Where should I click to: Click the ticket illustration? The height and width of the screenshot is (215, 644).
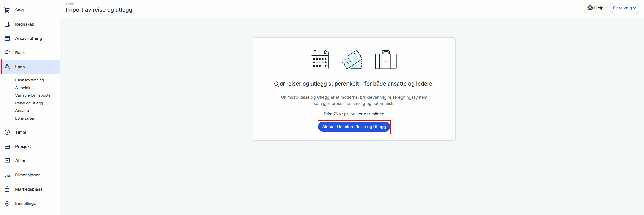(x=352, y=59)
